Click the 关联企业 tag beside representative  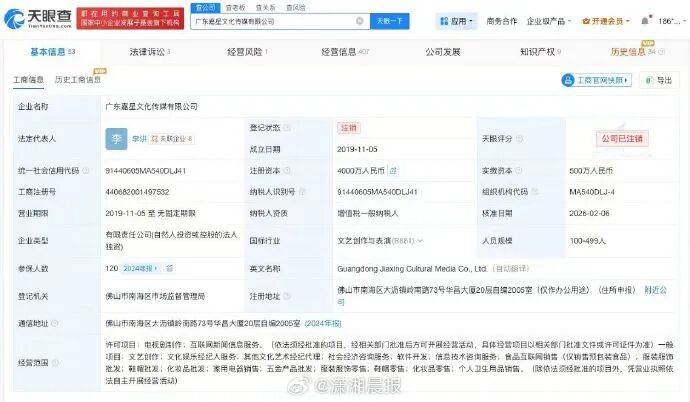172,139
